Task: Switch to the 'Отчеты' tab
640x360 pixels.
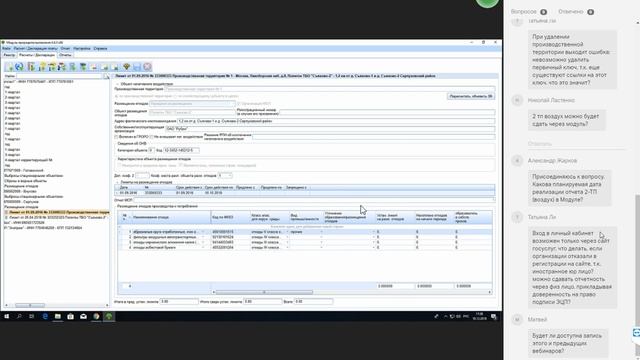Action: click(65, 55)
